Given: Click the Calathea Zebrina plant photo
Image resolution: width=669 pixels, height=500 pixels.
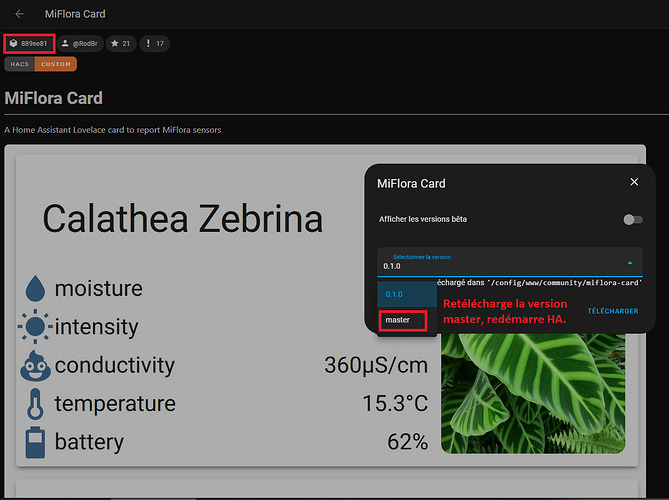Looking at the screenshot, I should pos(533,393).
